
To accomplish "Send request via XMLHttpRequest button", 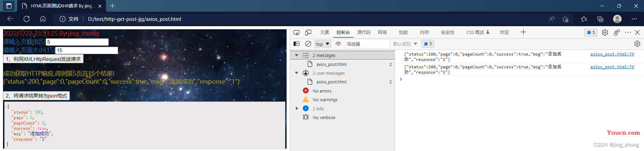I will click(43, 59).
